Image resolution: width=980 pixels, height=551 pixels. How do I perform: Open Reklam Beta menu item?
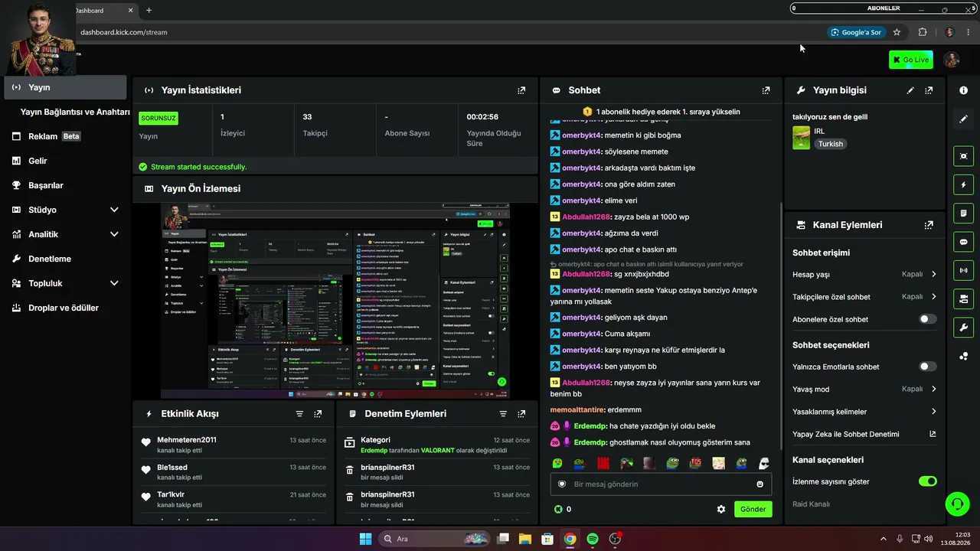(x=65, y=136)
